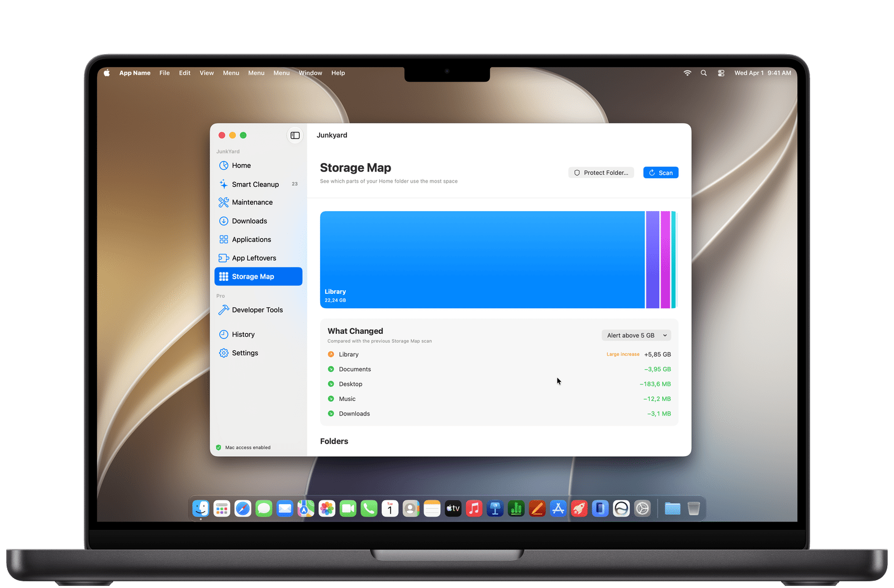Image resolution: width=894 pixels, height=588 pixels.
Task: Open Spotlight search in the menu bar
Action: (703, 73)
